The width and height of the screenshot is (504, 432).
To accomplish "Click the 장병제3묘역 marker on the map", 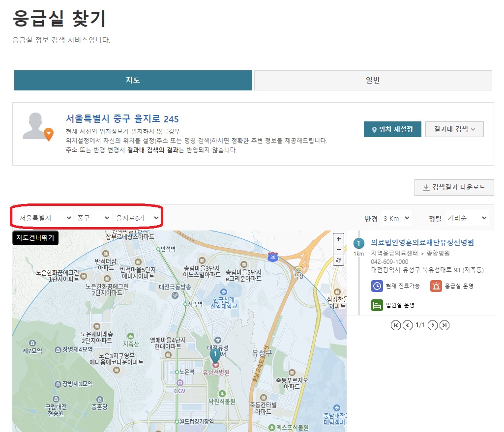I will point(58,384).
